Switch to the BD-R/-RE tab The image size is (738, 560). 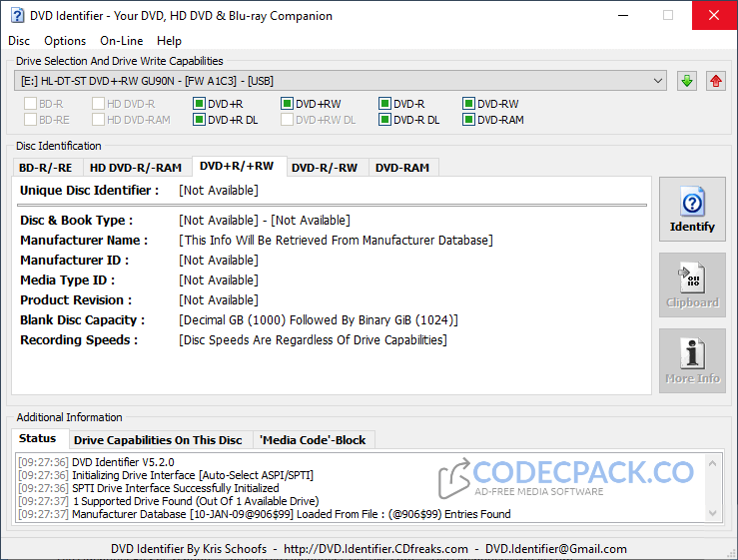point(46,168)
